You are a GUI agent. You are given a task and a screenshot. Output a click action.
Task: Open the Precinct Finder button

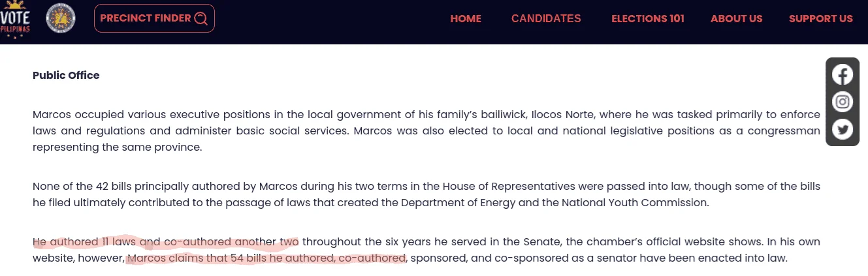154,18
